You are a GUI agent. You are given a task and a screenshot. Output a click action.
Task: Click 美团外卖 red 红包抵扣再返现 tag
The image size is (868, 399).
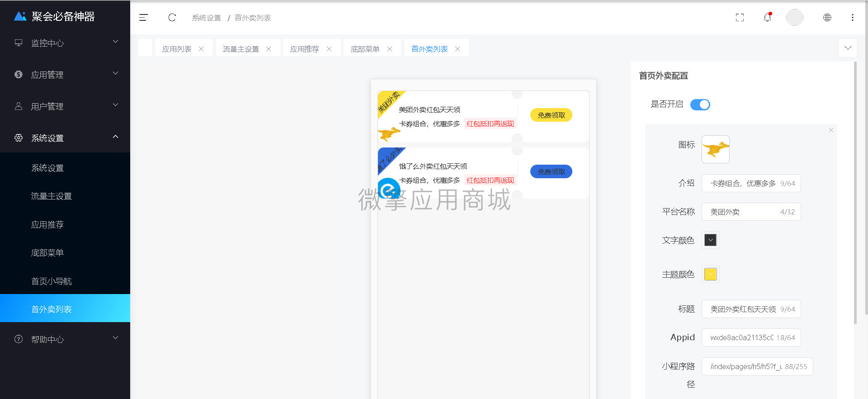[491, 124]
